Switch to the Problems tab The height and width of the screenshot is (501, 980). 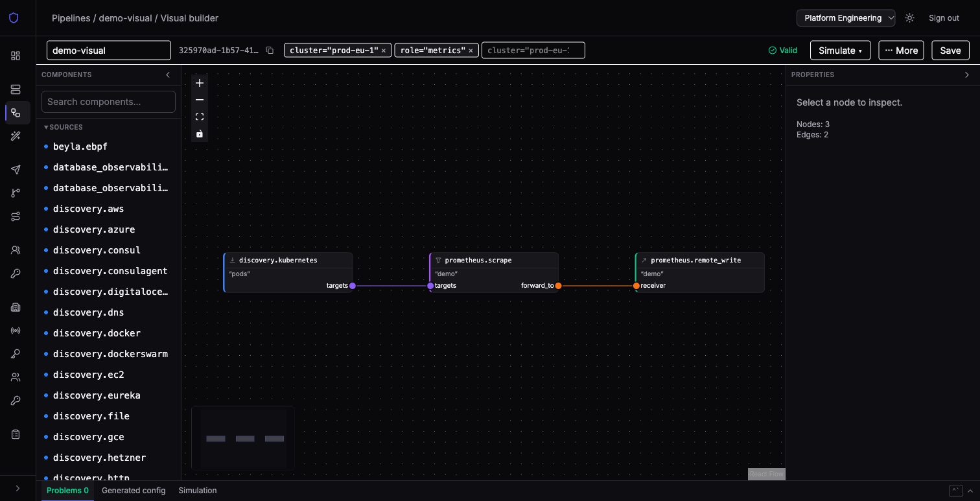pos(67,491)
